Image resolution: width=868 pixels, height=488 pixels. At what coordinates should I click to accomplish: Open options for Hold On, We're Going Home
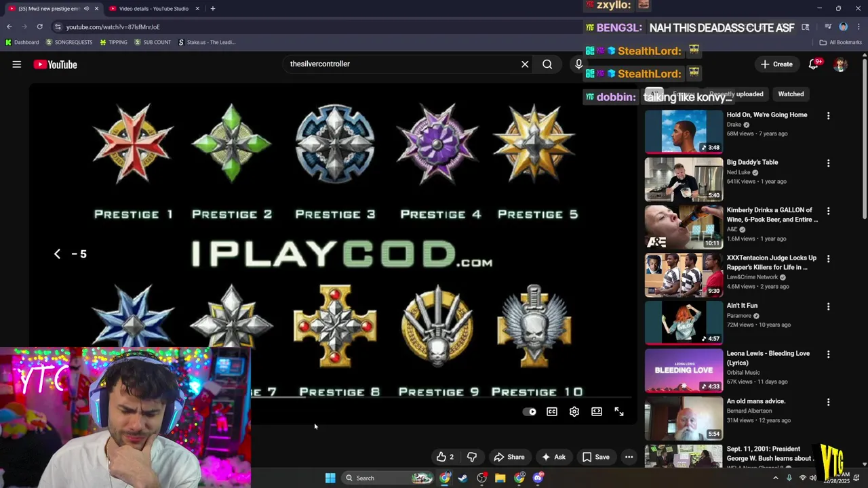(828, 116)
